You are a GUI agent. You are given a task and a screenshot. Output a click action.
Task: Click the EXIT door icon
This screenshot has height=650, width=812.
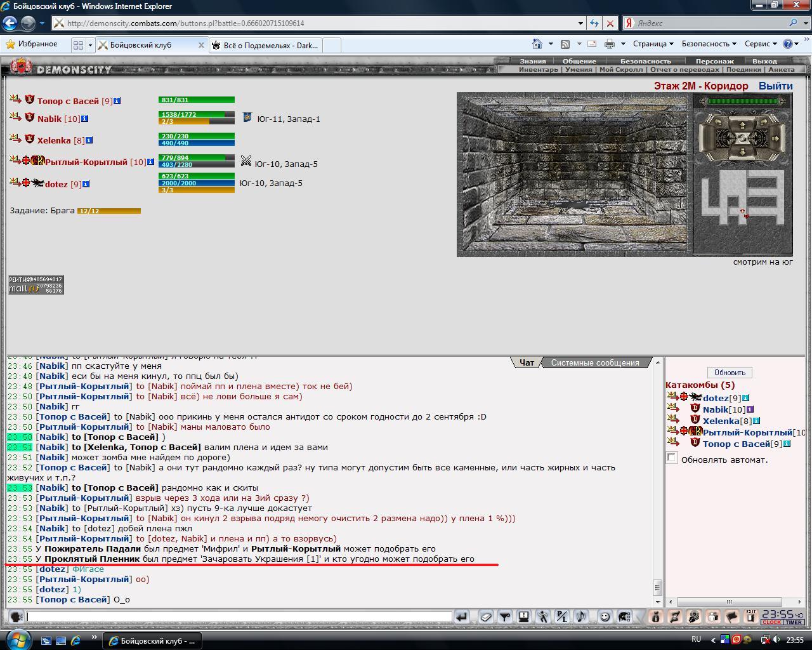click(751, 617)
